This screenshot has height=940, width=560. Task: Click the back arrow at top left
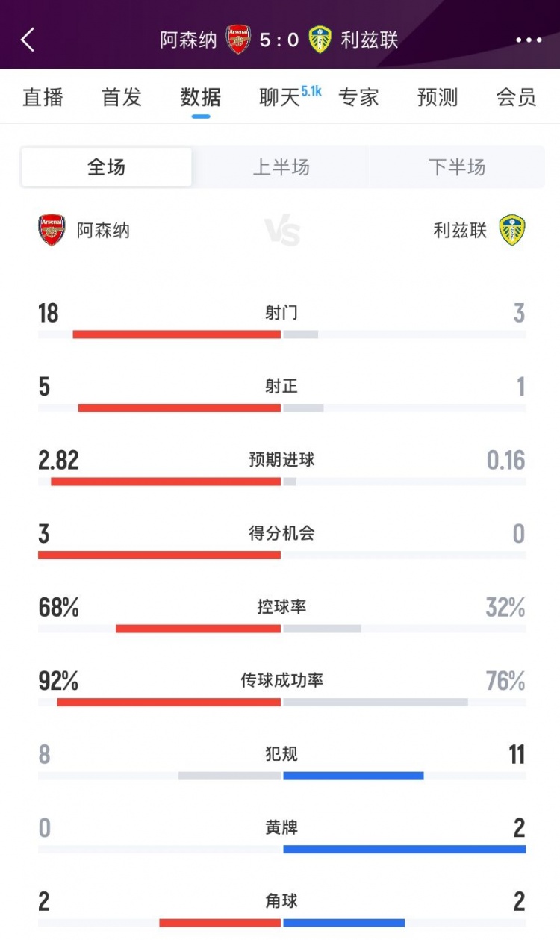coord(26,40)
